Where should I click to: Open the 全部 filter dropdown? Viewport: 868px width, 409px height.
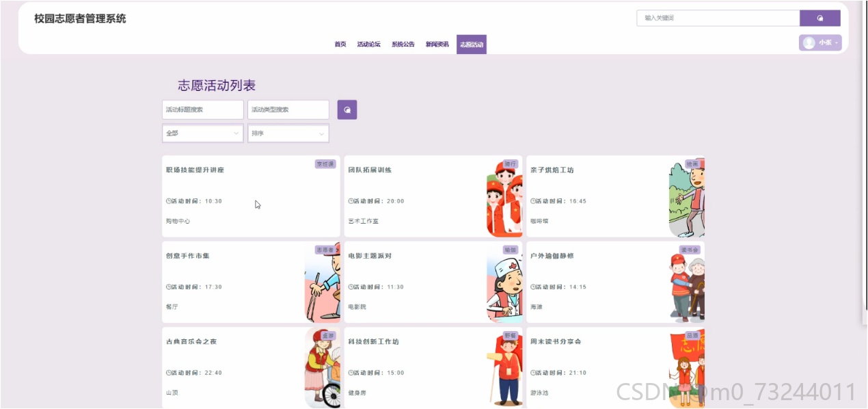tap(203, 133)
